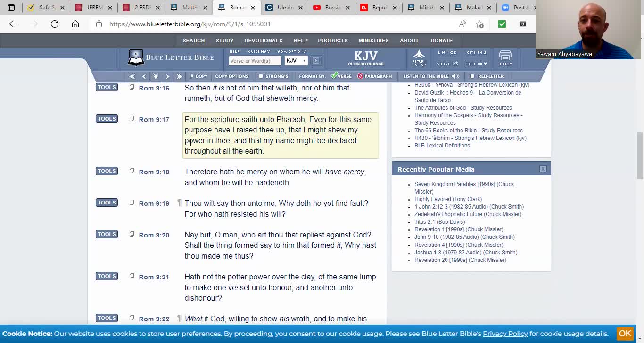Go to next chapter with single-right arrow
Image resolution: width=644 pixels, height=343 pixels.
coord(167,76)
